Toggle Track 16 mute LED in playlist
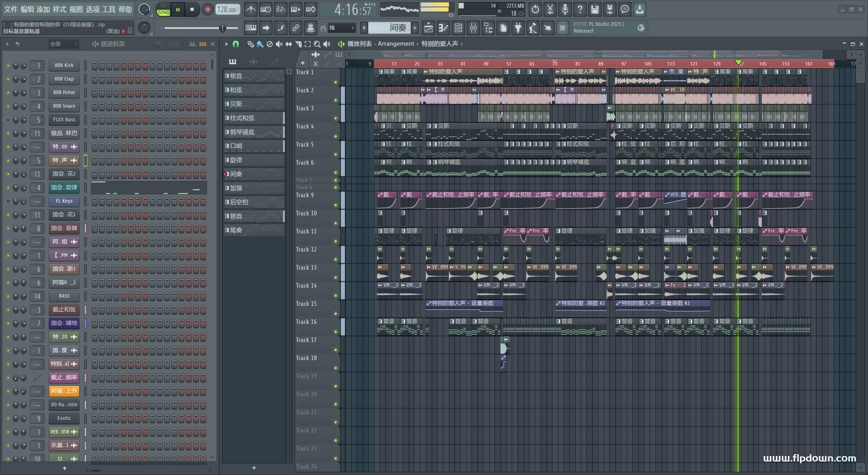 [335, 332]
